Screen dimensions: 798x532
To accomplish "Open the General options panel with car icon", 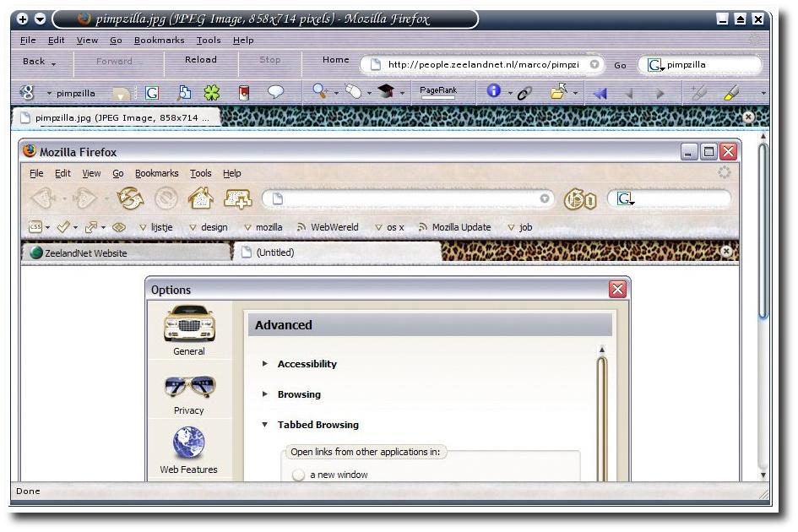I will 189,330.
